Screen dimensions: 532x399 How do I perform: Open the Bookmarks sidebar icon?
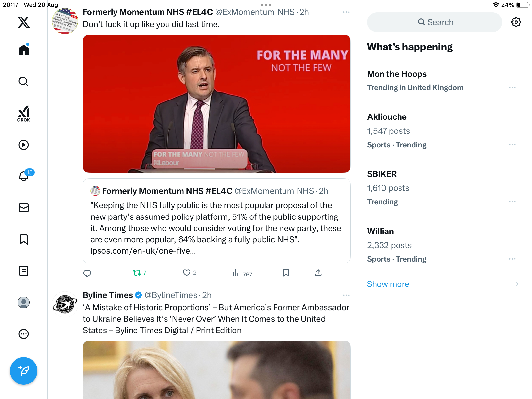point(24,239)
